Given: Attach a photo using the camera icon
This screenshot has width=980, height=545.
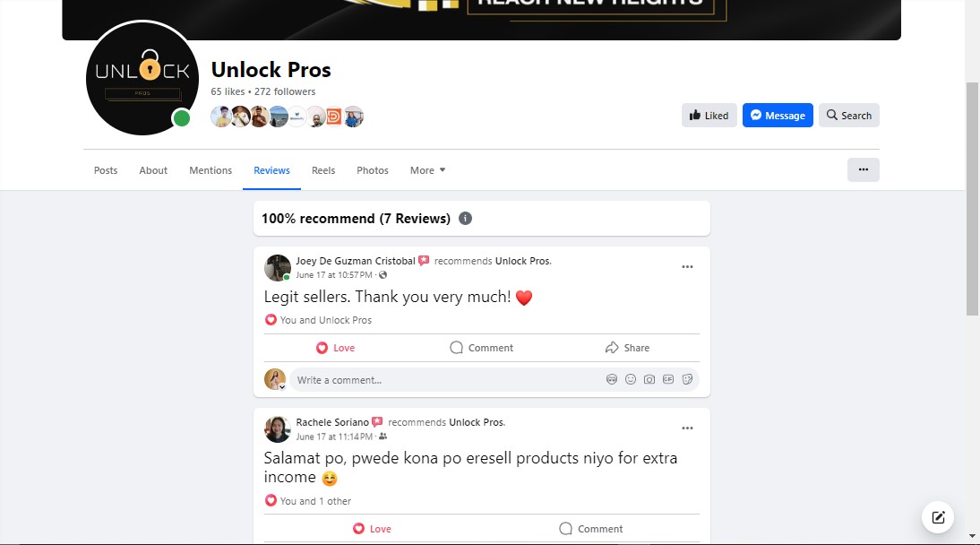Looking at the screenshot, I should 649,379.
